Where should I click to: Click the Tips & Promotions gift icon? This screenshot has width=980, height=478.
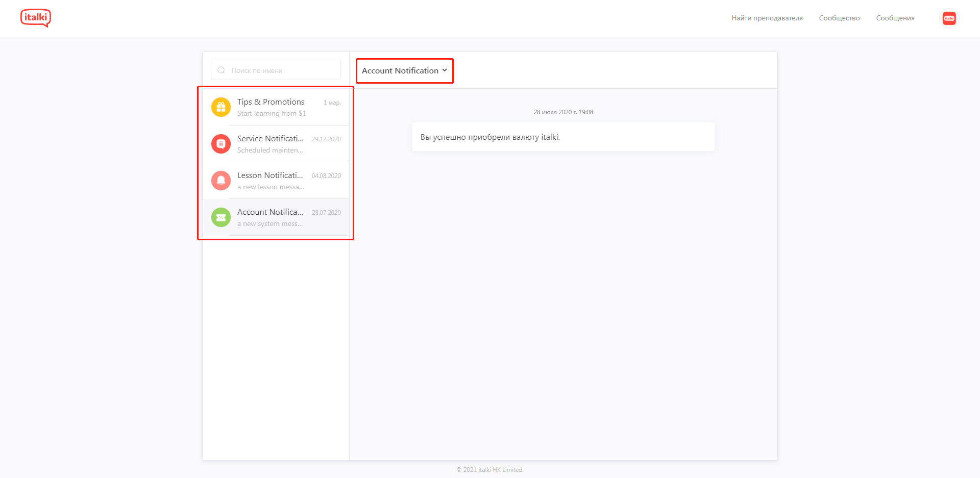[x=221, y=107]
